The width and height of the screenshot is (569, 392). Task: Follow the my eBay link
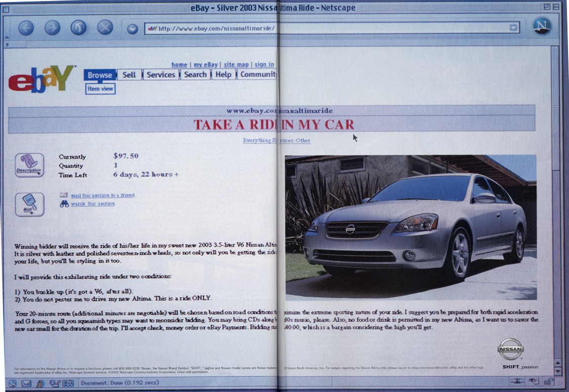205,65
